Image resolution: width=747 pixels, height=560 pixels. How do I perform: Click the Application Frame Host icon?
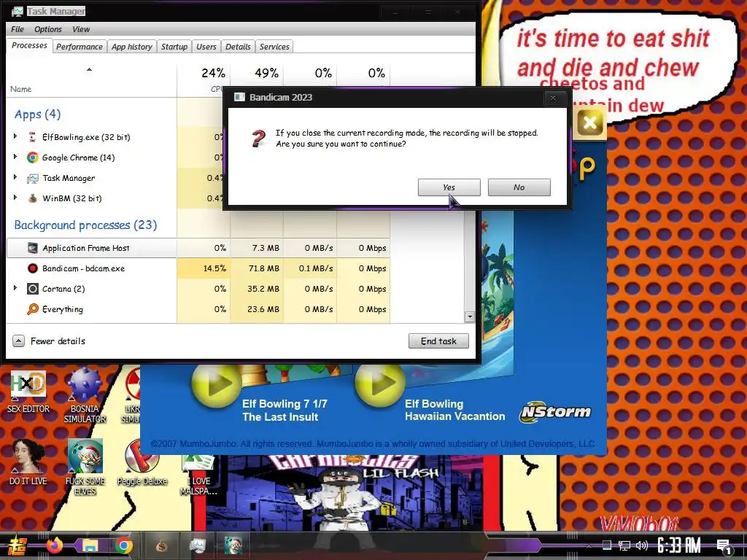(32, 248)
